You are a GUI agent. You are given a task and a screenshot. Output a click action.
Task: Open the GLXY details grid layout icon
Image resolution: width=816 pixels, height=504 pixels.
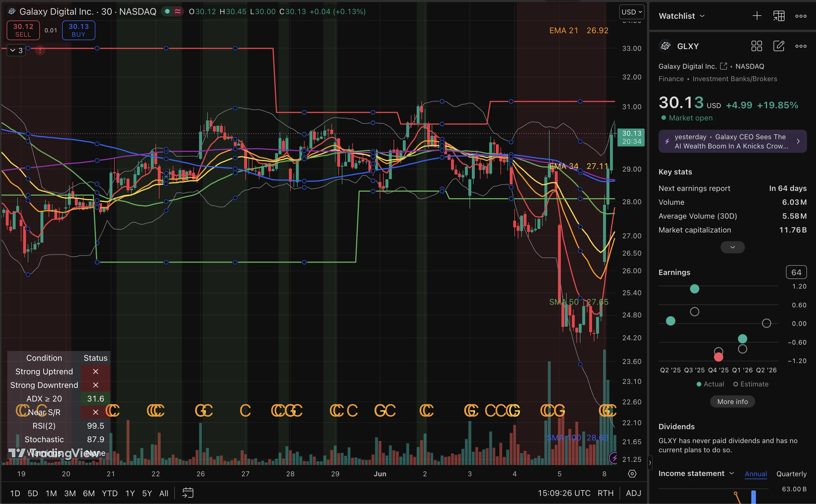[757, 46]
